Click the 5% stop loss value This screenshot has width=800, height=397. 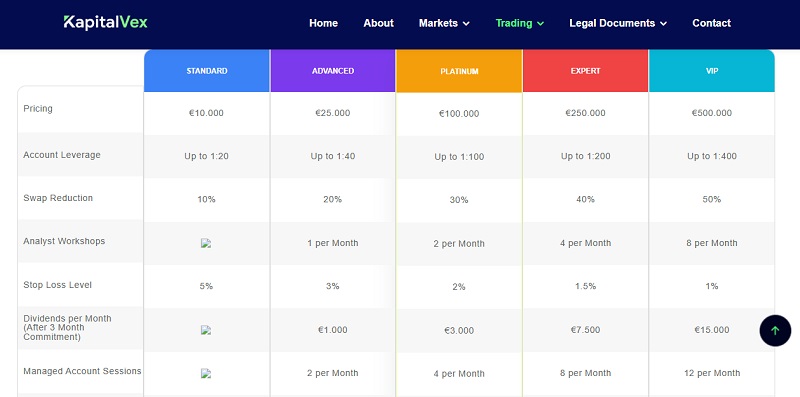[x=206, y=286]
